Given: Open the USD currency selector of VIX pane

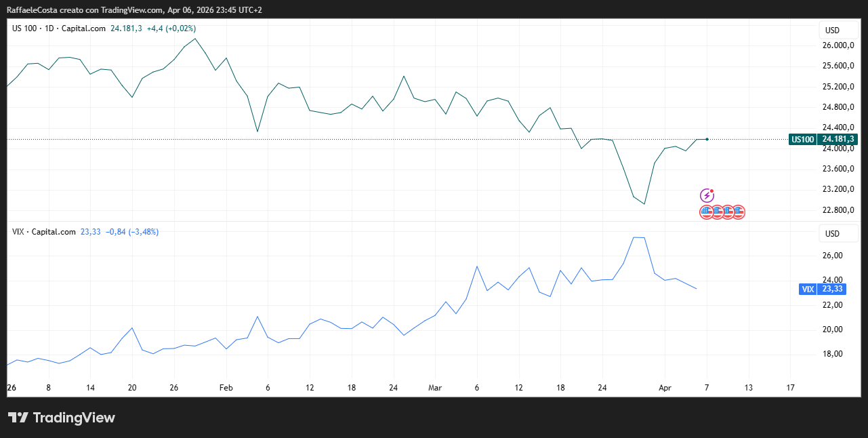Looking at the screenshot, I should [832, 234].
